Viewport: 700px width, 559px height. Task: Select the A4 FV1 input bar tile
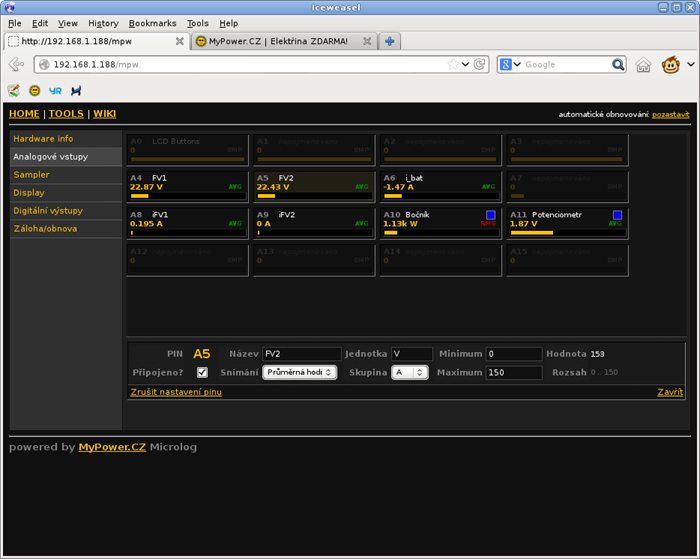click(188, 186)
